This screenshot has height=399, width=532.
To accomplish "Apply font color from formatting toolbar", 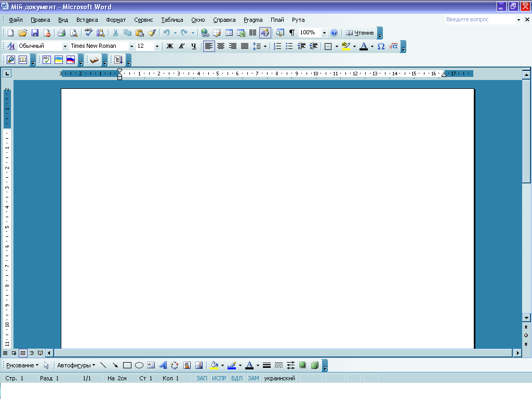I will [364, 46].
